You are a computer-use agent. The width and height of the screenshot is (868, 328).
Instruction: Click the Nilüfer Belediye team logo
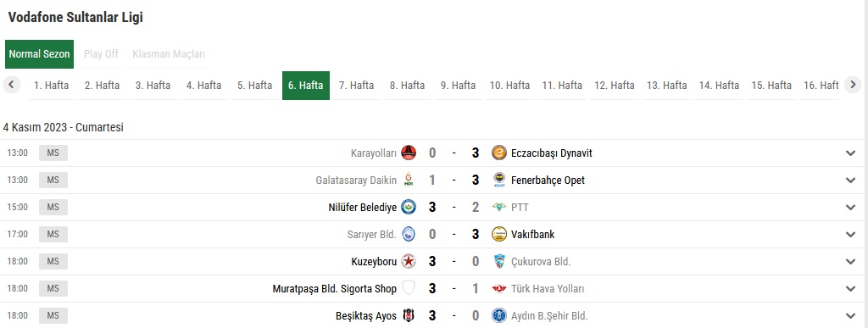[409, 207]
